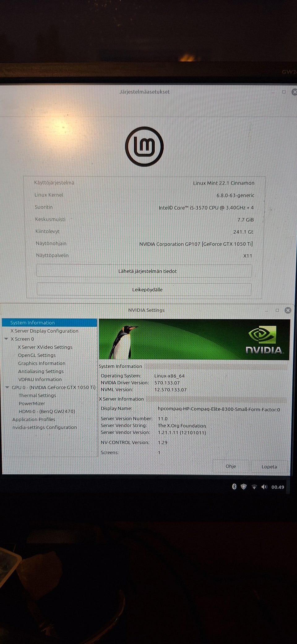
Task: Click the Linux-x86_64 operating system value
Action: tap(170, 376)
